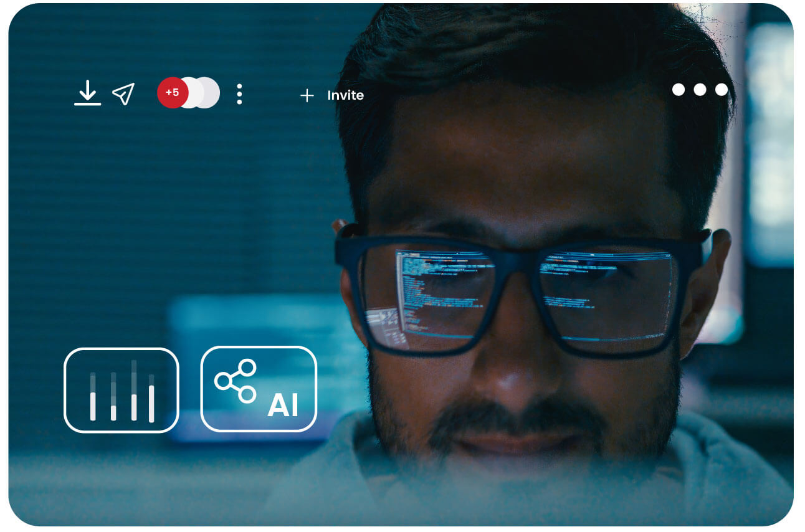Image resolution: width=805 pixels, height=532 pixels.
Task: Open the bar chart analytics card
Action: point(121,390)
